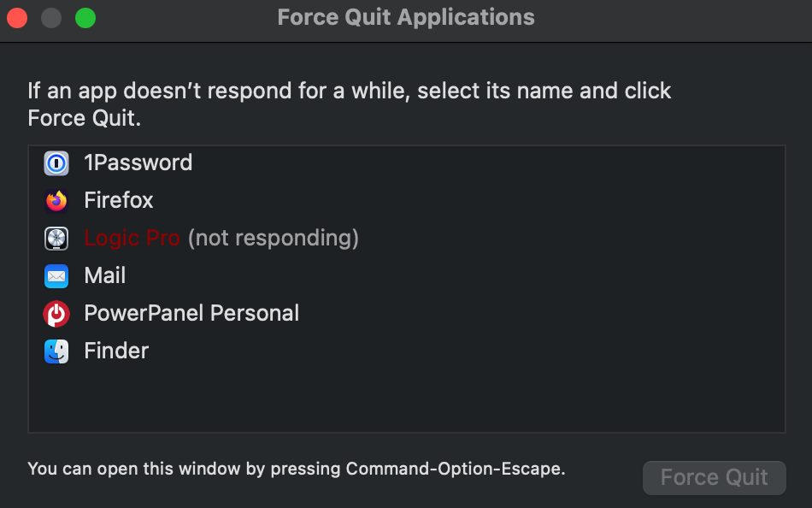This screenshot has width=812, height=508.
Task: Click empty space below Finder in list
Action: 406,398
